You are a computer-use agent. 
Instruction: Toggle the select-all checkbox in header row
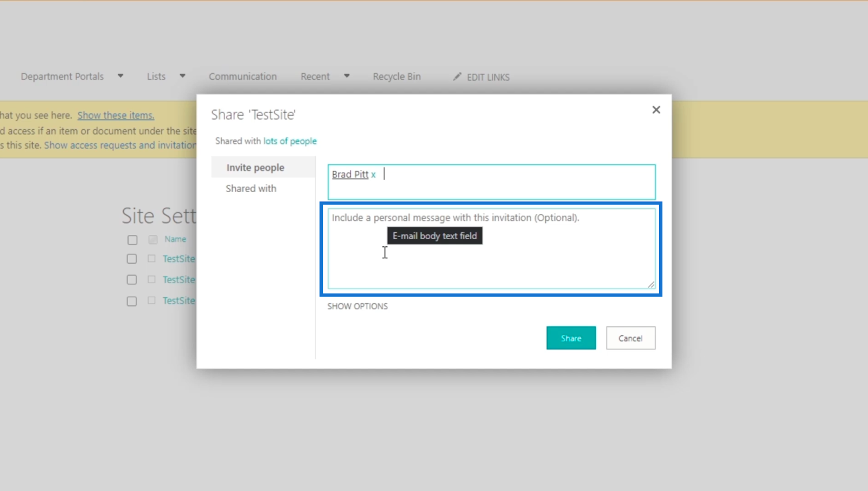(132, 240)
